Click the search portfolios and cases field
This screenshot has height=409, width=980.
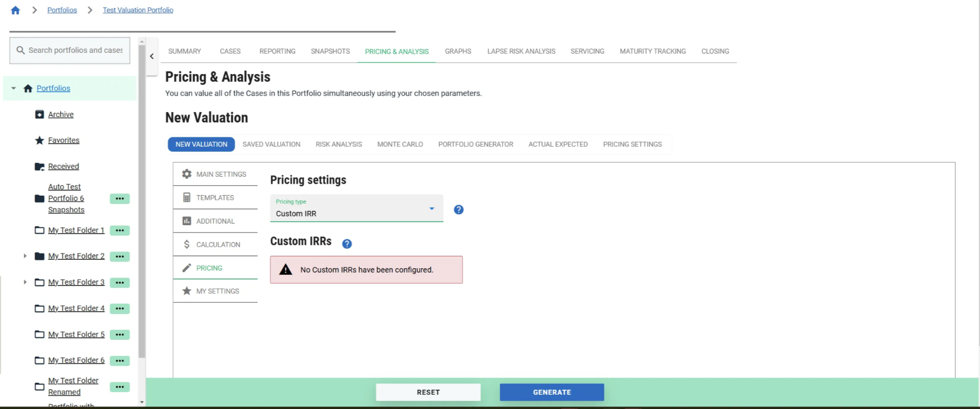coord(70,50)
